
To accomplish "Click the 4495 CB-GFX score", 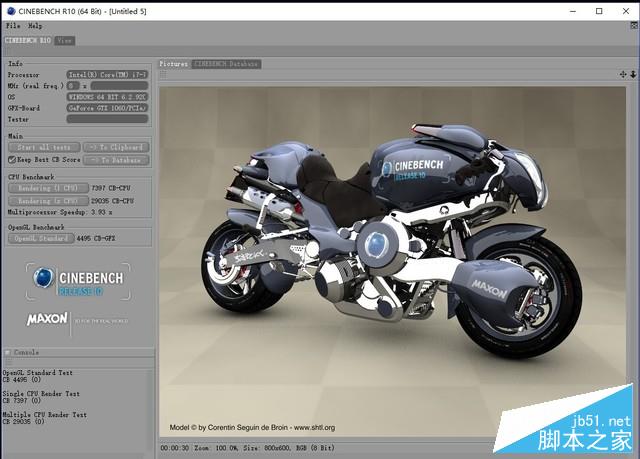I will (x=96, y=238).
